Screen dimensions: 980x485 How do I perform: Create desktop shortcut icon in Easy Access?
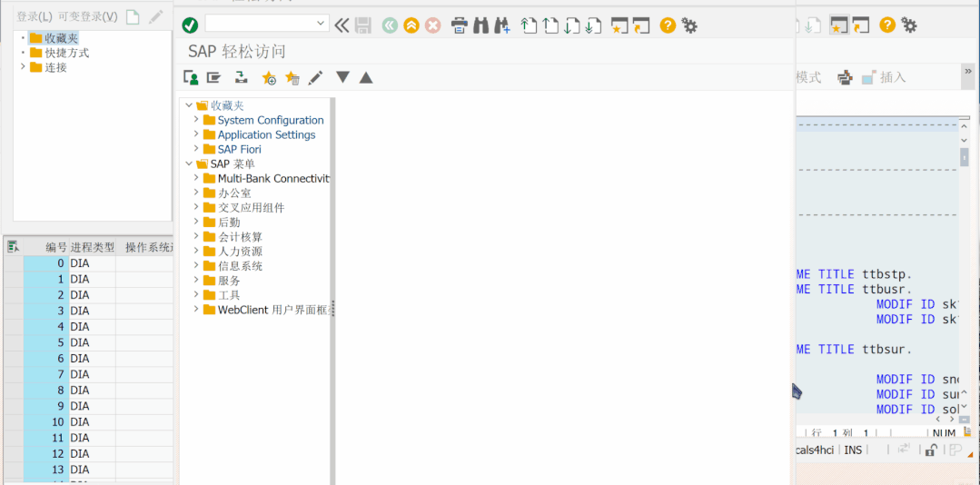tap(640, 25)
